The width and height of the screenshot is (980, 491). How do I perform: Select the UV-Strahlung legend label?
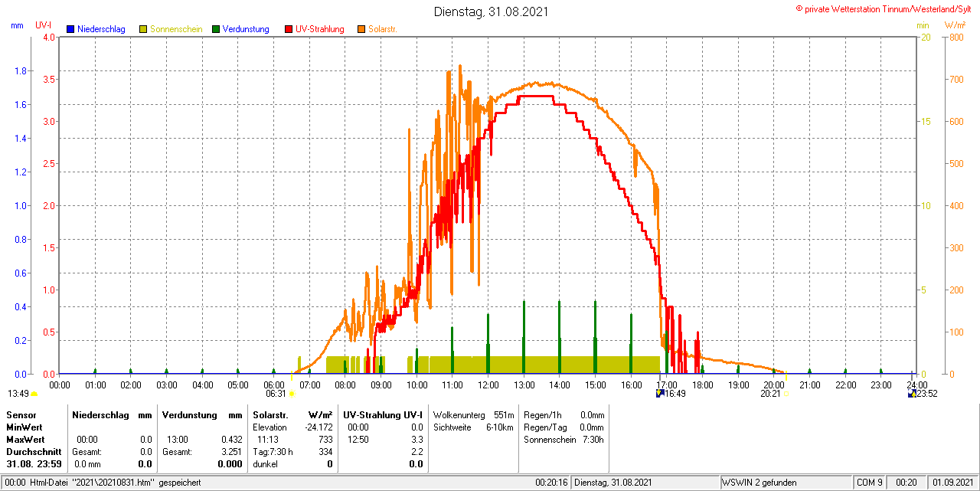click(x=320, y=29)
